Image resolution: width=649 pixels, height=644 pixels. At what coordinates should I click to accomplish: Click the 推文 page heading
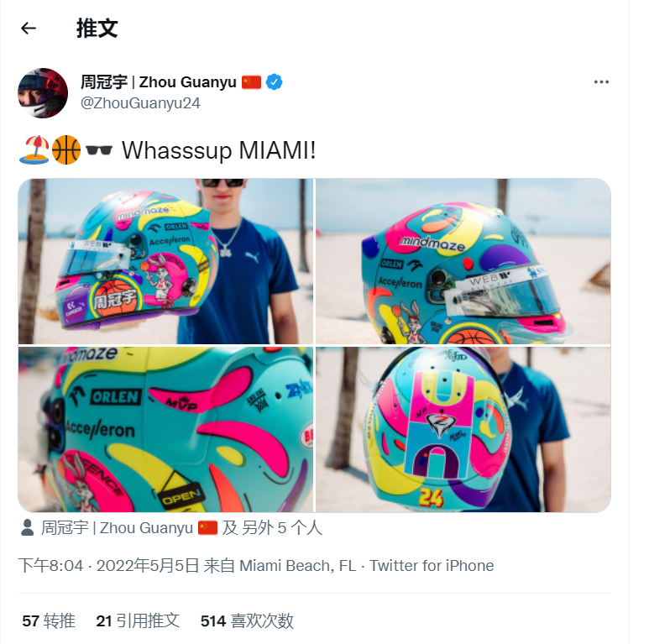coord(97,29)
